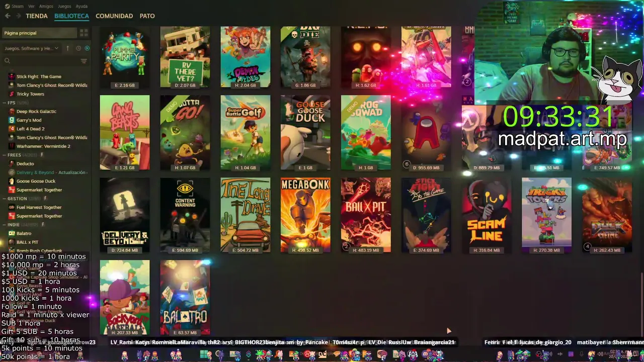Open the Amigos menu

click(46, 6)
